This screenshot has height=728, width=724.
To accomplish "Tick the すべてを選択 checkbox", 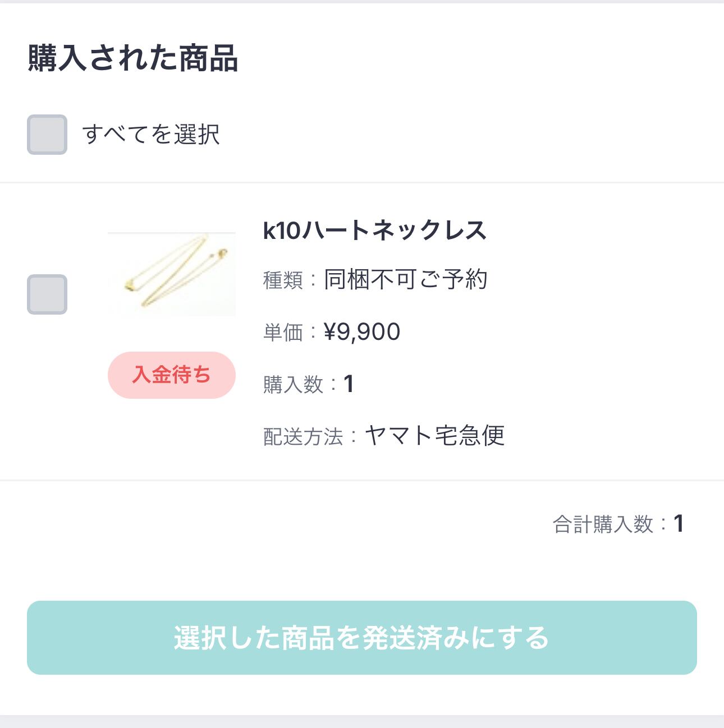I will tap(47, 135).
